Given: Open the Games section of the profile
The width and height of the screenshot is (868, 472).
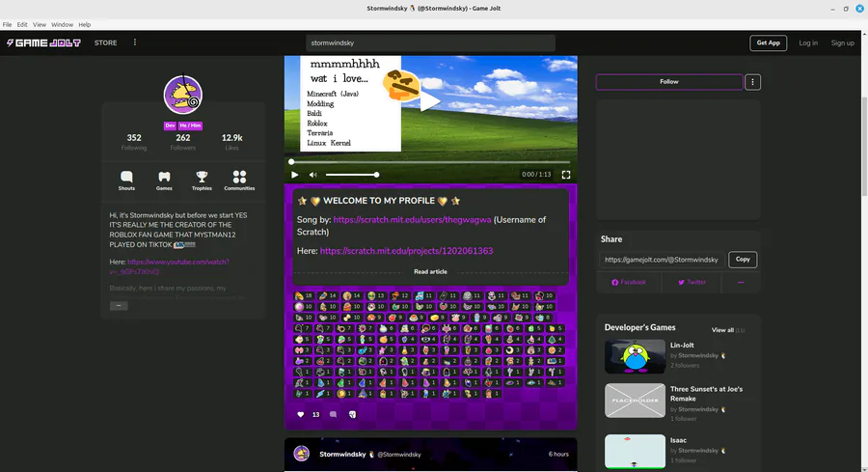Looking at the screenshot, I should point(164,180).
